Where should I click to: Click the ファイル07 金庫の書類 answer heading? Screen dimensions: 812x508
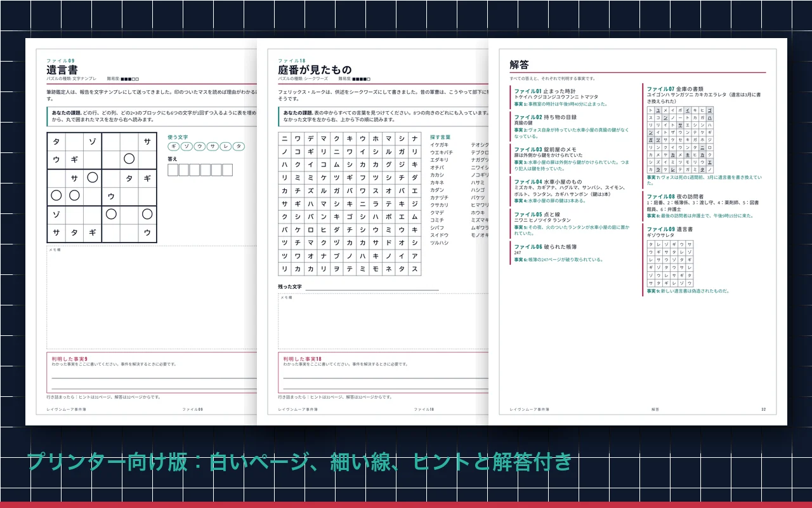tap(675, 89)
